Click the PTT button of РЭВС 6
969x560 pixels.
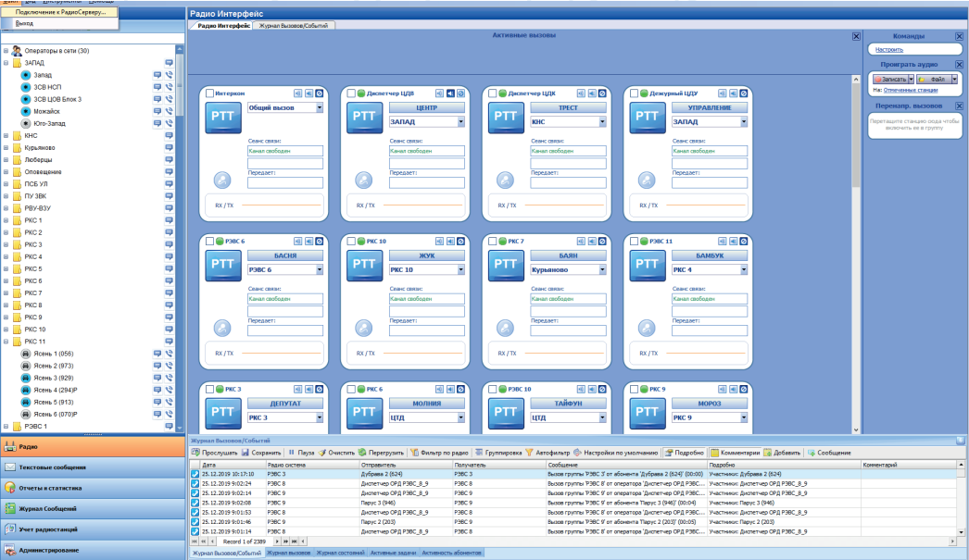coord(222,266)
